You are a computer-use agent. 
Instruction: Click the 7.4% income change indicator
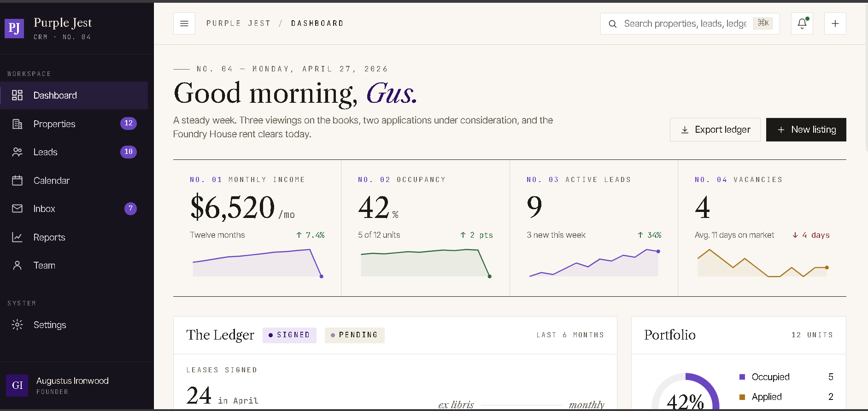[311, 235]
